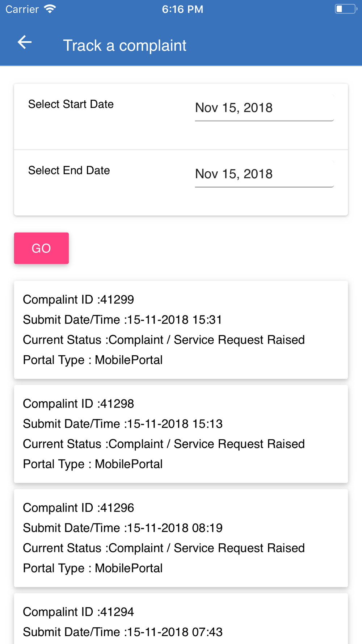Tap the Track a complaint title

click(x=125, y=46)
